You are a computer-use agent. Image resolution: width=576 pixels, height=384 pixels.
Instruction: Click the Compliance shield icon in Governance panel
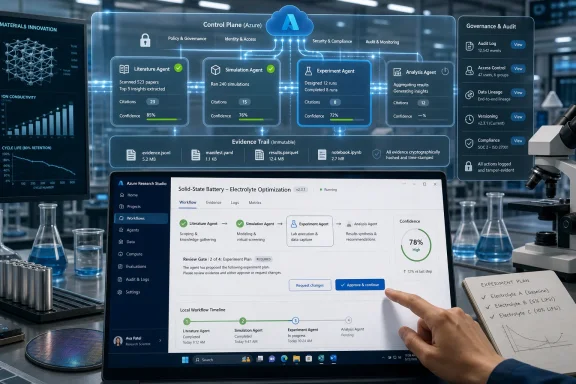469,143
